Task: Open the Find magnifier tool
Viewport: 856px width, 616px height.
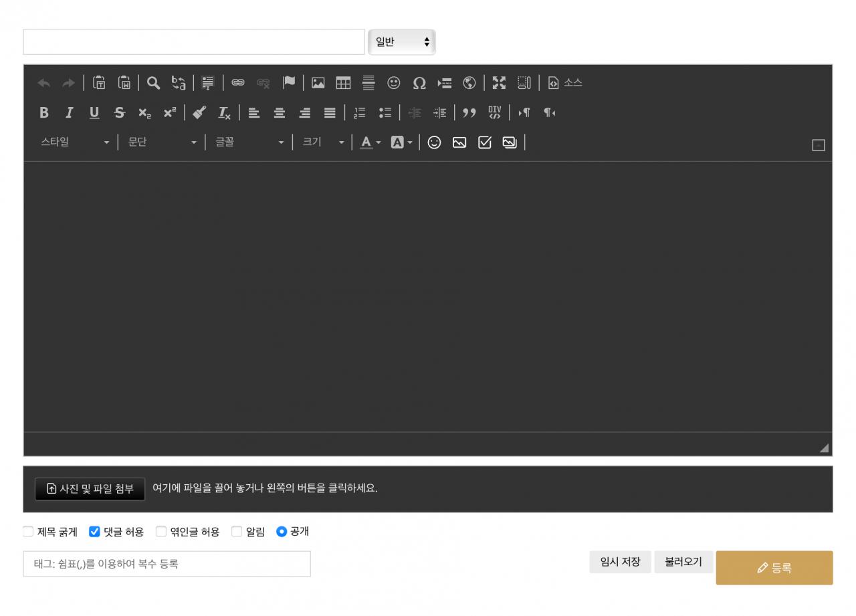Action: tap(154, 83)
